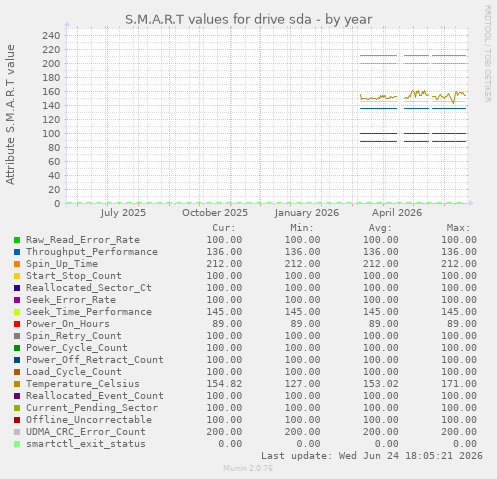Click the Seek_Error_Rate purple legend swatch
This screenshot has height=479, width=497.
point(17,300)
